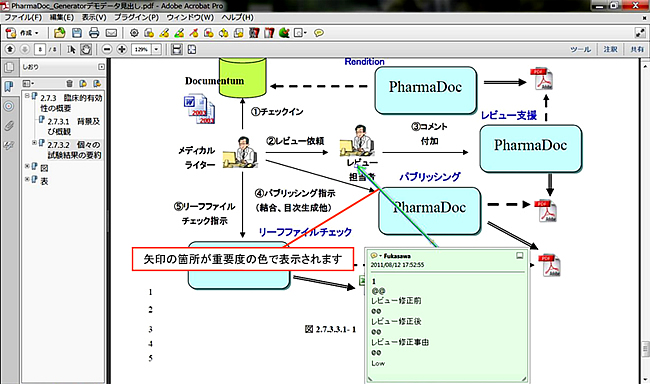The width and height of the screenshot is (650, 384).
Task: Zoom out with the minus button
Action: pos(107,49)
